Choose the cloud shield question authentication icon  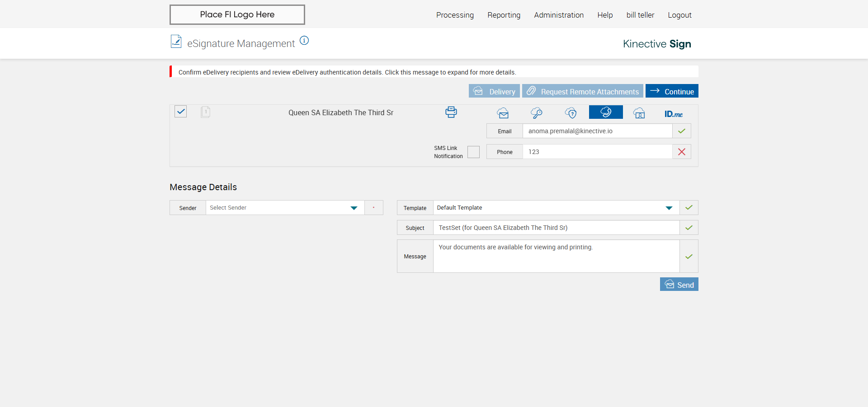click(571, 113)
